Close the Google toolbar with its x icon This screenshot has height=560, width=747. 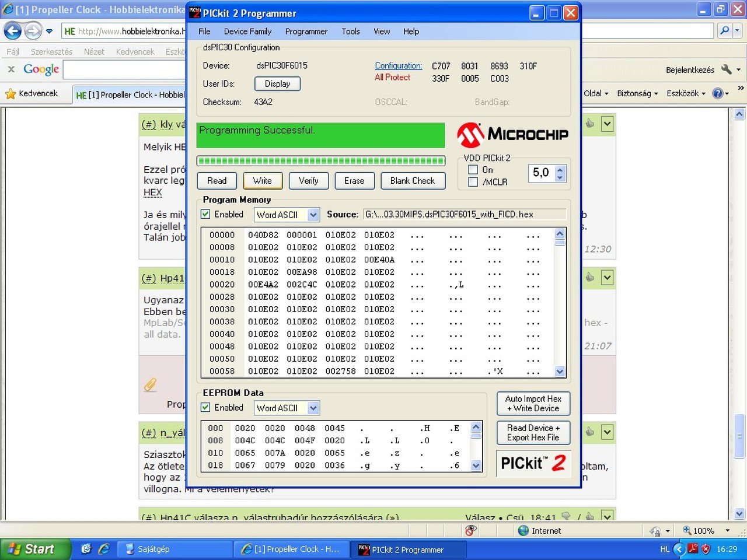[11, 69]
